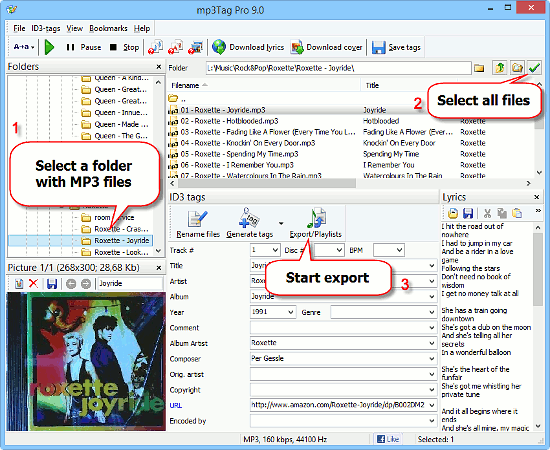Sort by the Filename column header
Image resolution: width=550 pixels, height=450 pixels.
click(264, 86)
